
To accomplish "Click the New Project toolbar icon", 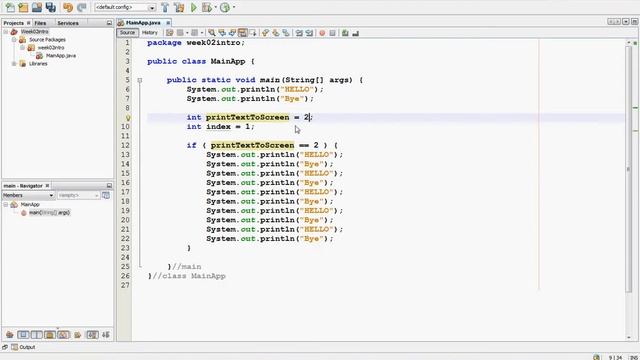I will (x=23, y=7).
